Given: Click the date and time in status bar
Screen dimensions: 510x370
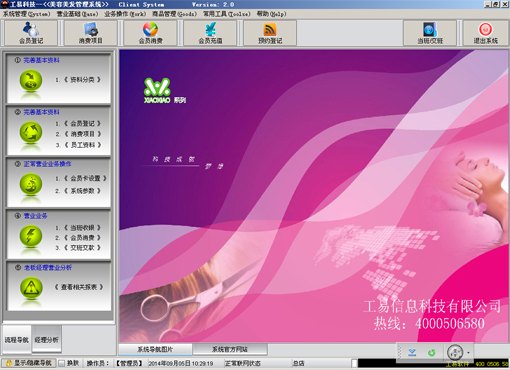Looking at the screenshot, I should coord(180,363).
